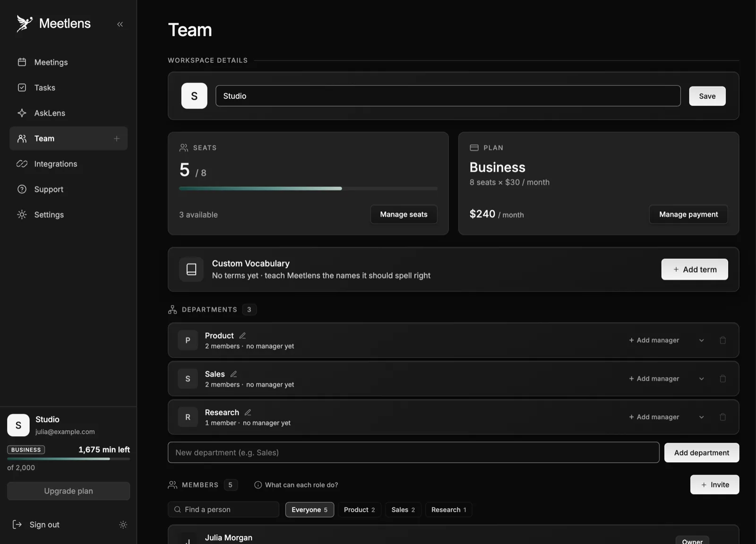Screen dimensions: 756x544
Task: Save the workspace name
Action: point(707,96)
